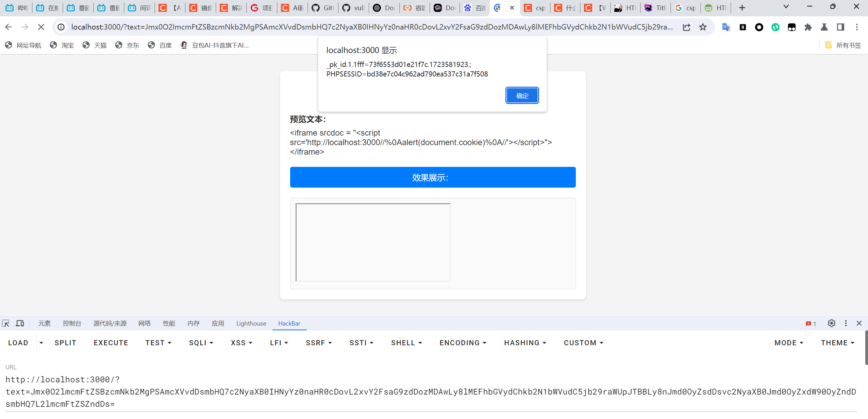Click the browser address bar URL
Screen dimensions: 868x419
[x=372, y=27]
